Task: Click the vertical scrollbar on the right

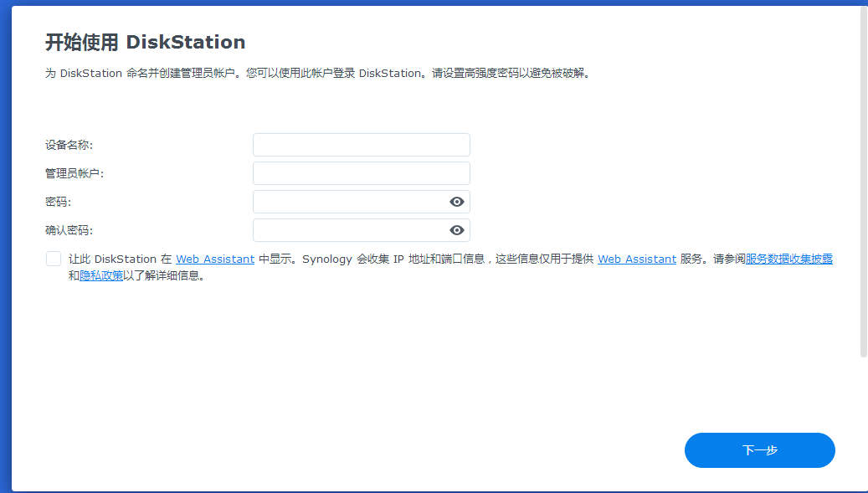Action: [x=864, y=182]
